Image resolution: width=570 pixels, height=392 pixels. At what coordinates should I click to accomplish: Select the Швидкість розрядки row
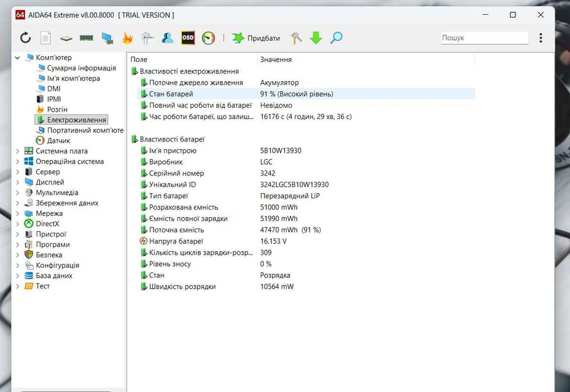click(306, 287)
